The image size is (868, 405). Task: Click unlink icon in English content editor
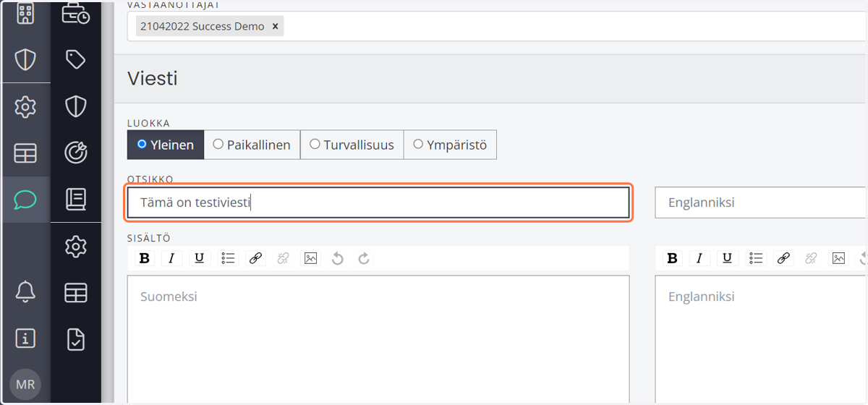811,258
